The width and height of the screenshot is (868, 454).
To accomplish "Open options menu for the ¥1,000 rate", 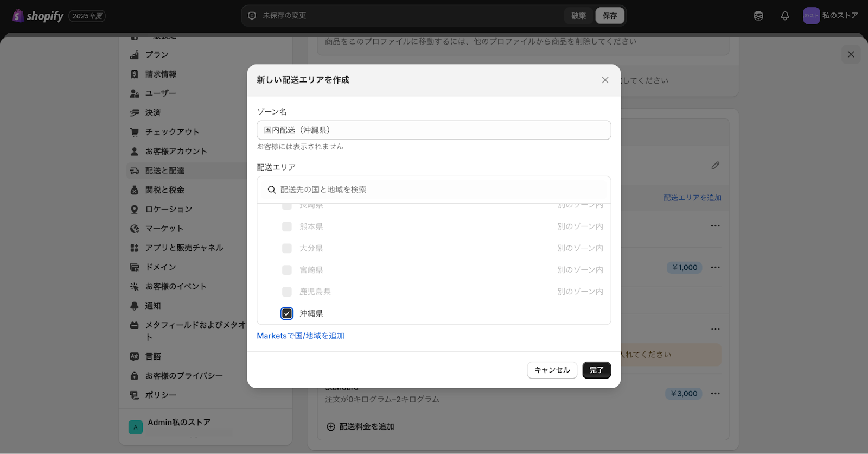I will point(716,267).
